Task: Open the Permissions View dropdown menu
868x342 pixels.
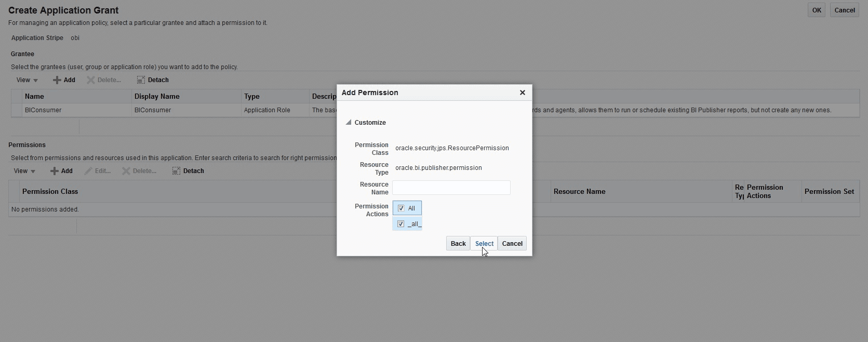Action: click(x=24, y=171)
